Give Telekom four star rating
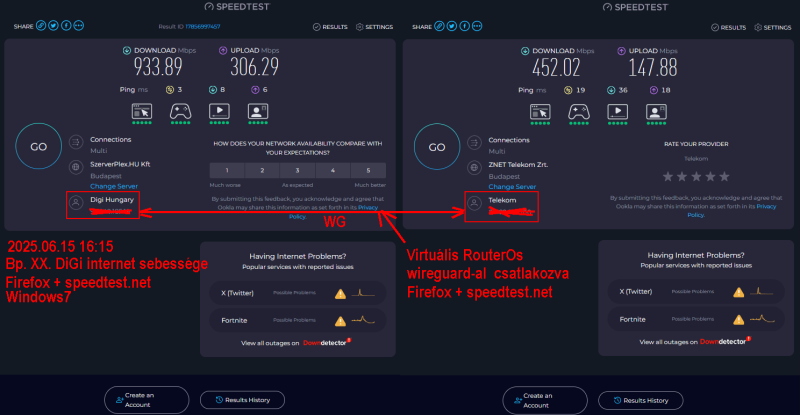 710,177
